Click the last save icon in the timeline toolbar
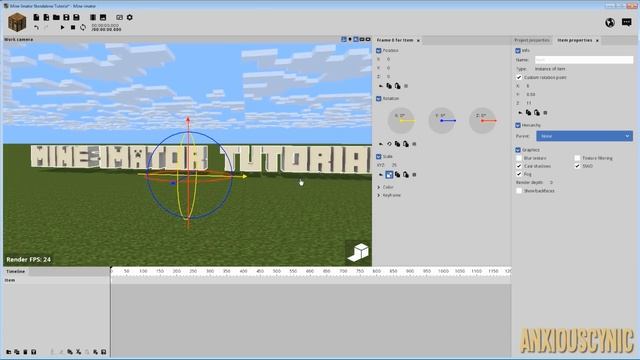Image resolution: width=640 pixels, height=360 pixels. (x=104, y=351)
